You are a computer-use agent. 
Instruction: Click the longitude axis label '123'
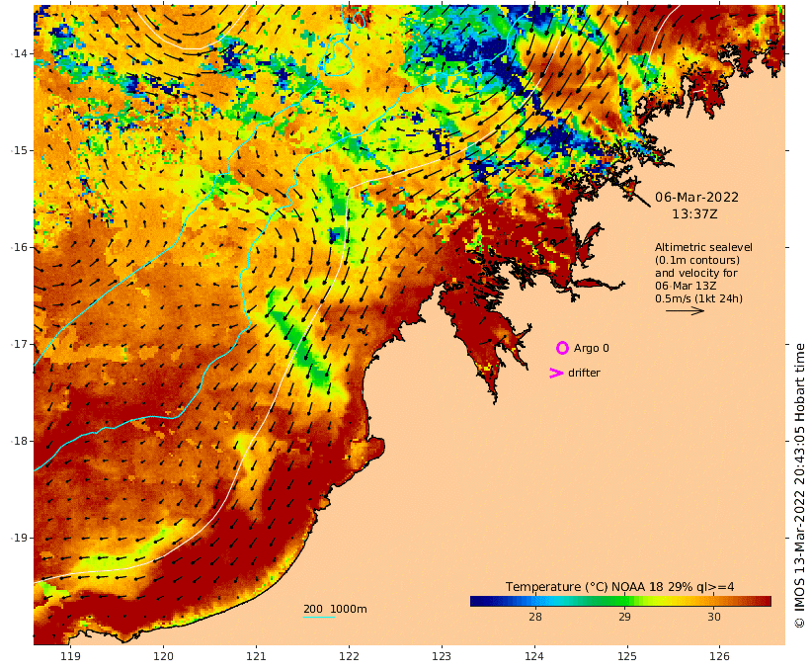click(x=442, y=656)
